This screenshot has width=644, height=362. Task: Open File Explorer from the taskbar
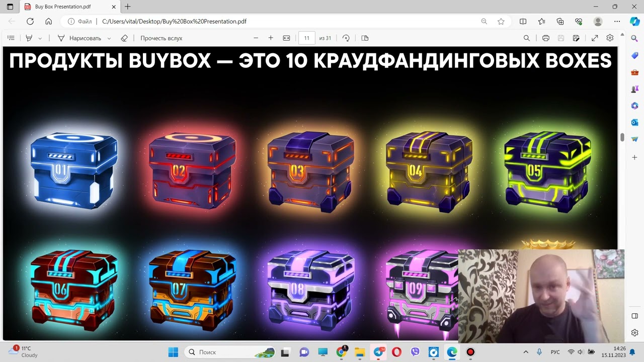[359, 352]
